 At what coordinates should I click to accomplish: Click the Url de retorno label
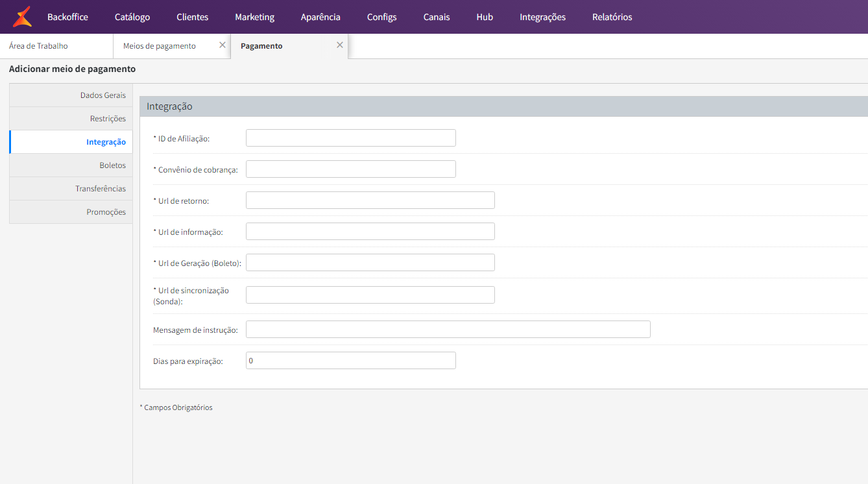181,201
